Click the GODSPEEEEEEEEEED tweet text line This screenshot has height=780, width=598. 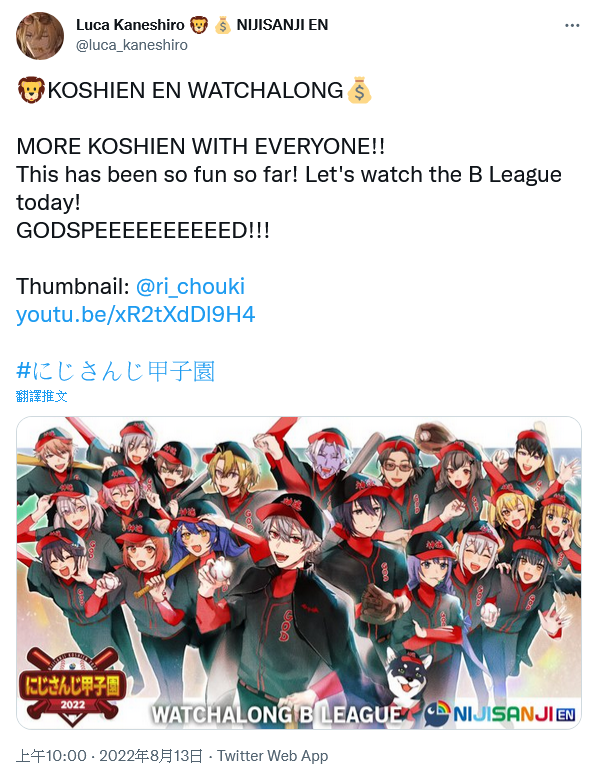coord(143,230)
